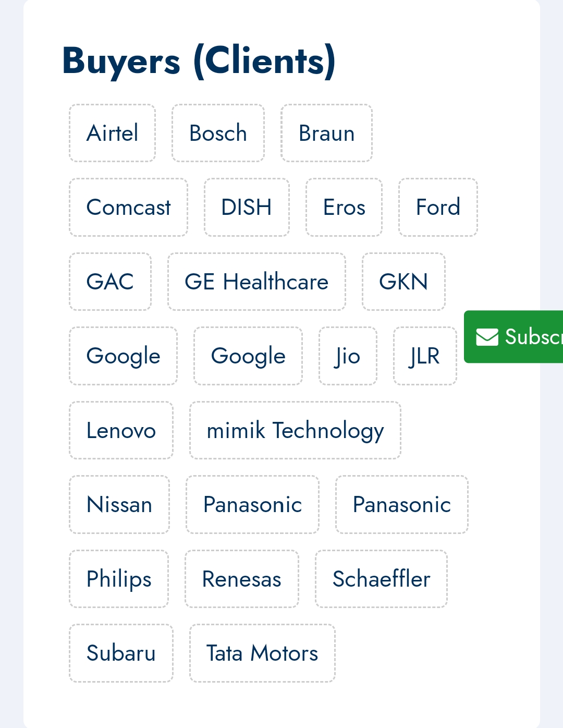Click the Lenovo client tag
This screenshot has width=563, height=728.
pos(121,430)
